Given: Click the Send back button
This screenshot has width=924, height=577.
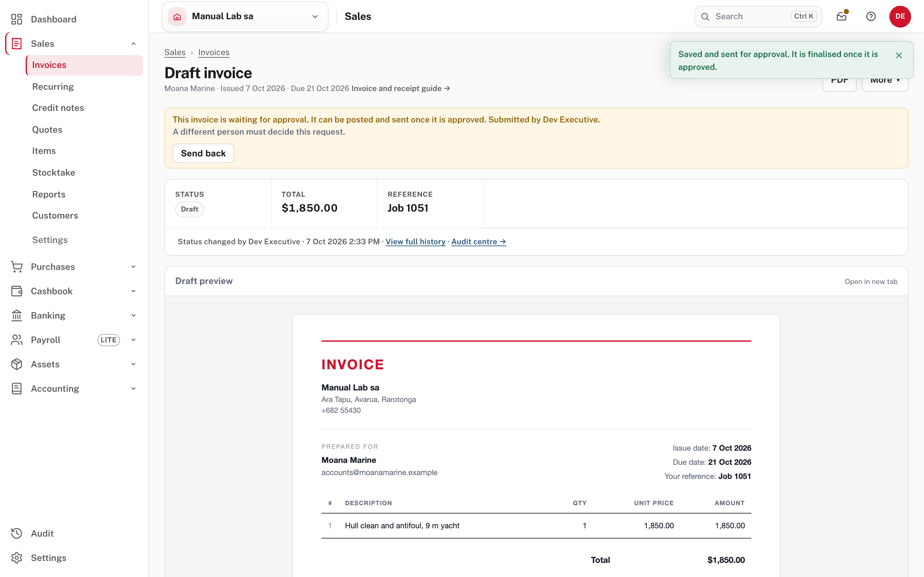Looking at the screenshot, I should coord(203,153).
